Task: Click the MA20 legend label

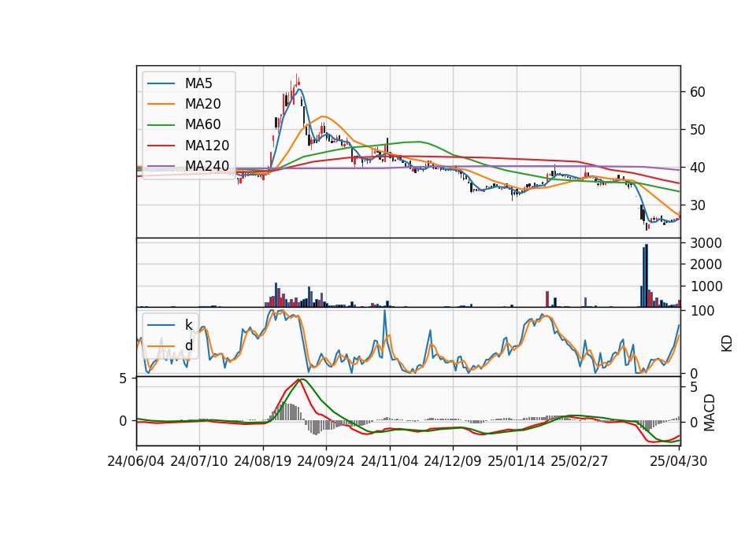Action: click(202, 104)
